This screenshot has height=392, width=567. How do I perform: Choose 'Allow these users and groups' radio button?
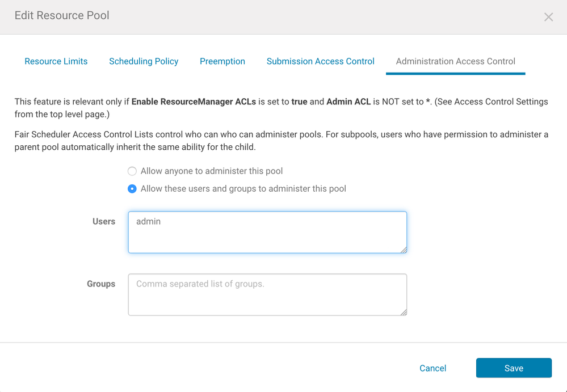[x=132, y=189]
